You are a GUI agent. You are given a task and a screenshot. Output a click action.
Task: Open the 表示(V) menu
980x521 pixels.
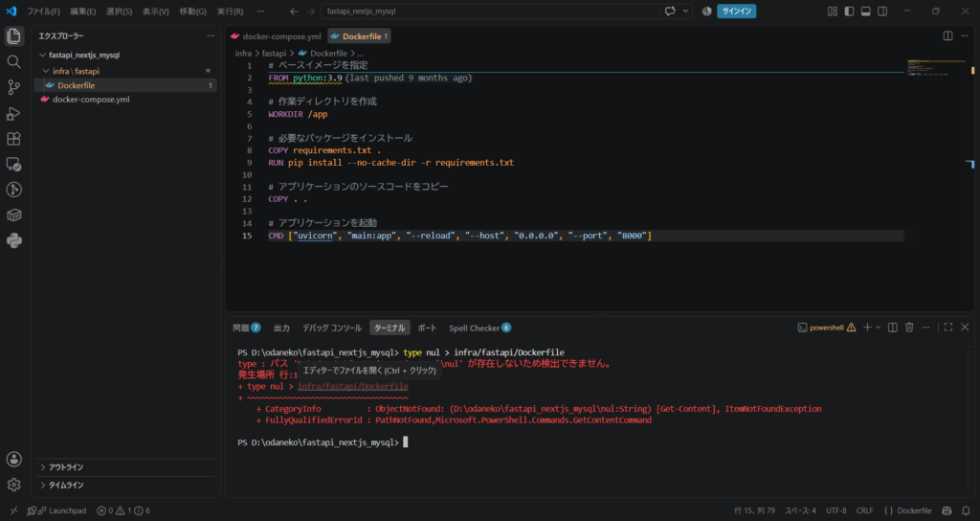(x=156, y=11)
